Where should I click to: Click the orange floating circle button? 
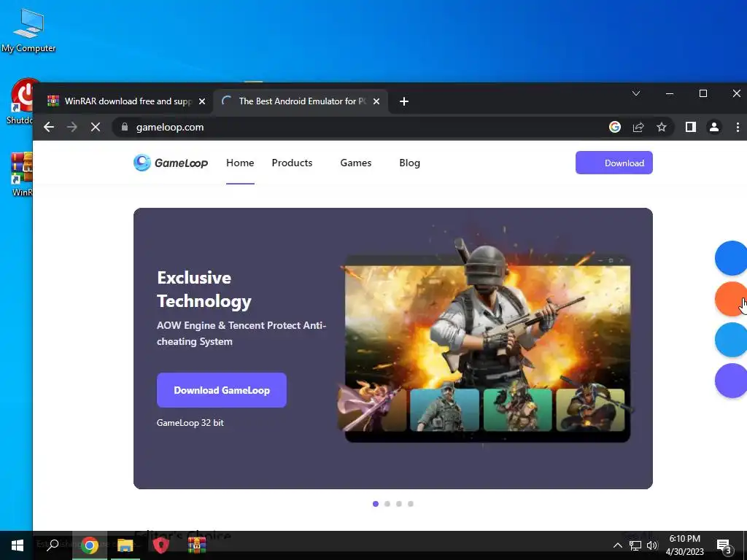(731, 299)
